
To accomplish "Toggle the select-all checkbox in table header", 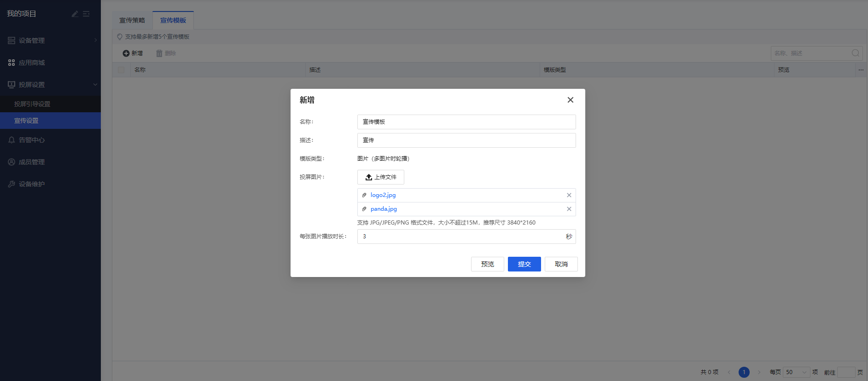I will click(121, 70).
